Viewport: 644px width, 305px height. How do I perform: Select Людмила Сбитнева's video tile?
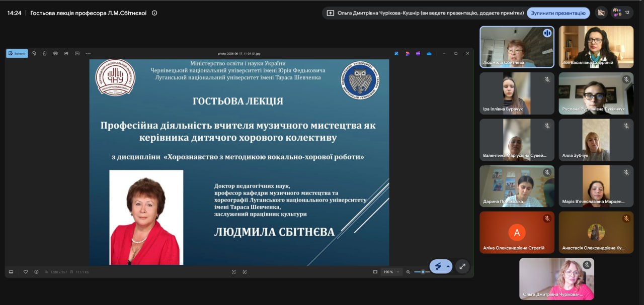517,47
